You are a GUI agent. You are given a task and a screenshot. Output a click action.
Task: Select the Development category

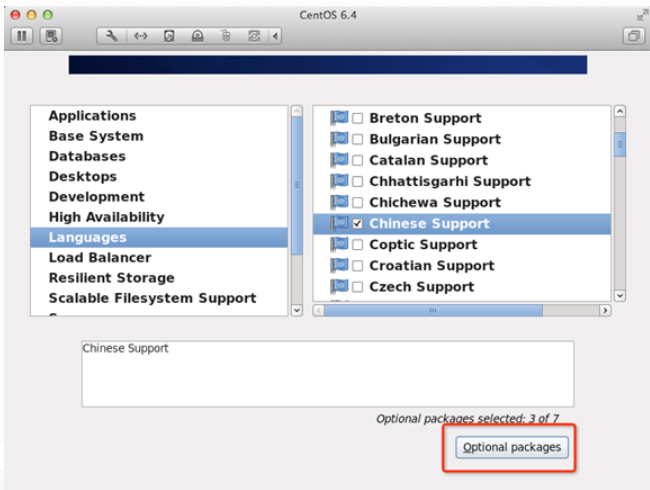[96, 197]
